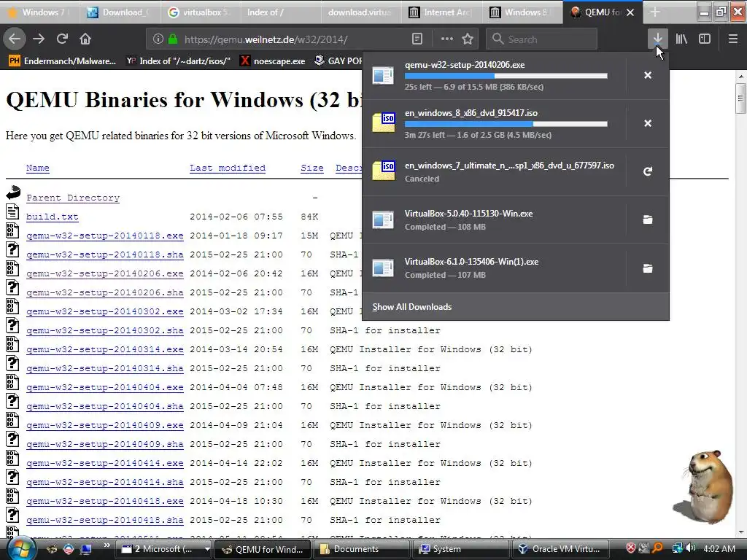Click the Search input field
The width and height of the screenshot is (747, 560).
point(541,39)
